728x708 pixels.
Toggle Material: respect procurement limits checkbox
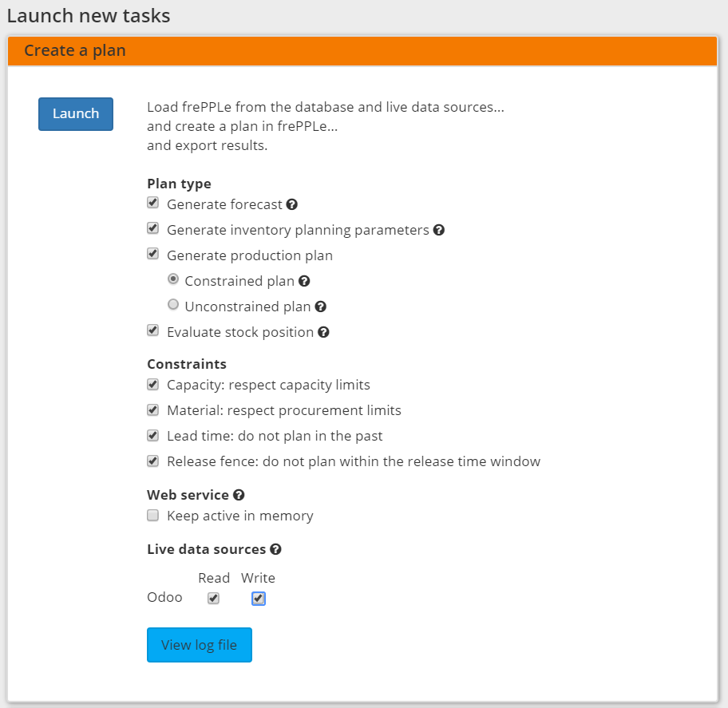(153, 410)
